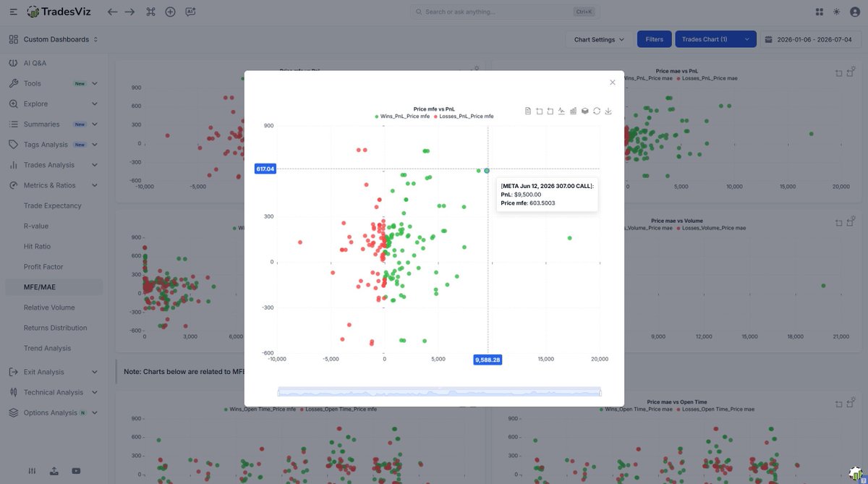Open the user profile icon
Viewport: 868px width, 484px height.
[x=854, y=12]
